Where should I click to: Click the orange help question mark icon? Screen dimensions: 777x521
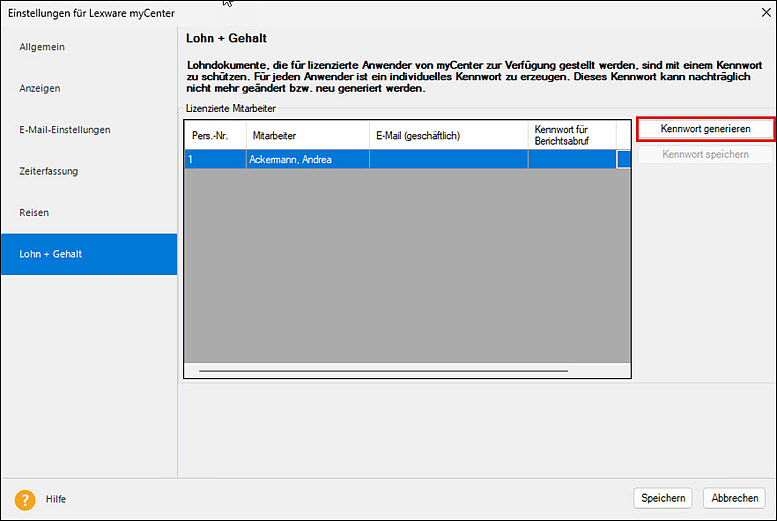[25, 498]
